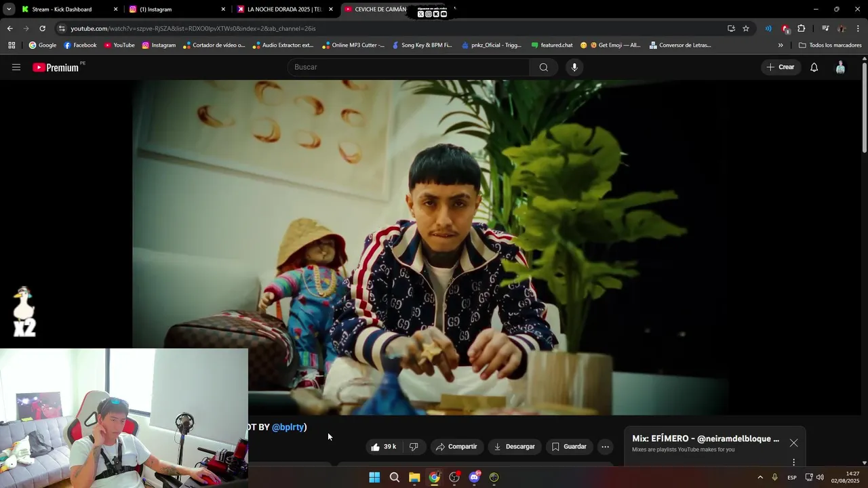Go back with browser back arrow
The width and height of the screenshot is (868, 488).
(9, 28)
